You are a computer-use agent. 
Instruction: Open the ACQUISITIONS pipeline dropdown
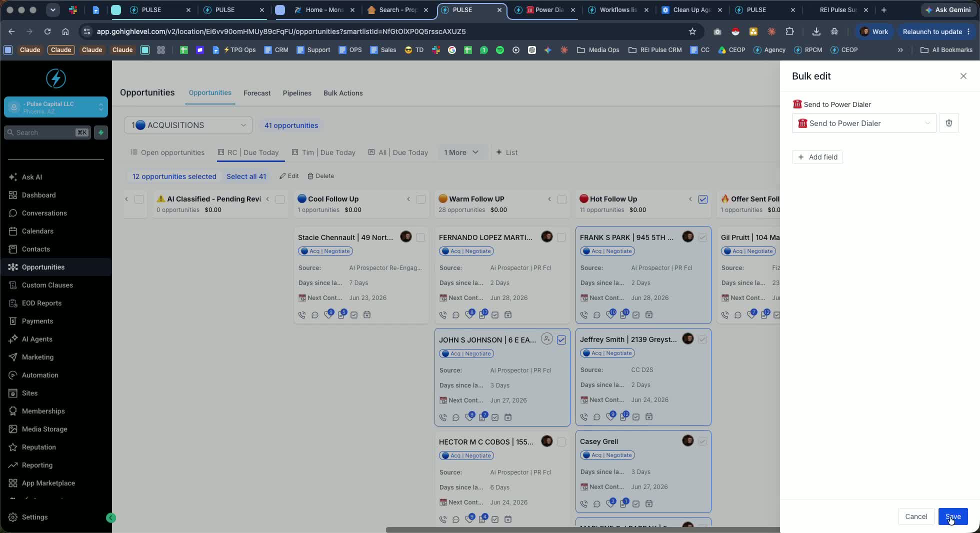click(188, 125)
